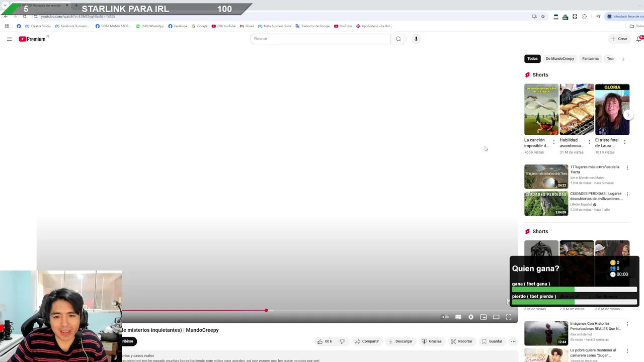Switch to miniplayer mode
Image resolution: width=644 pixels, height=362 pixels.
click(484, 317)
